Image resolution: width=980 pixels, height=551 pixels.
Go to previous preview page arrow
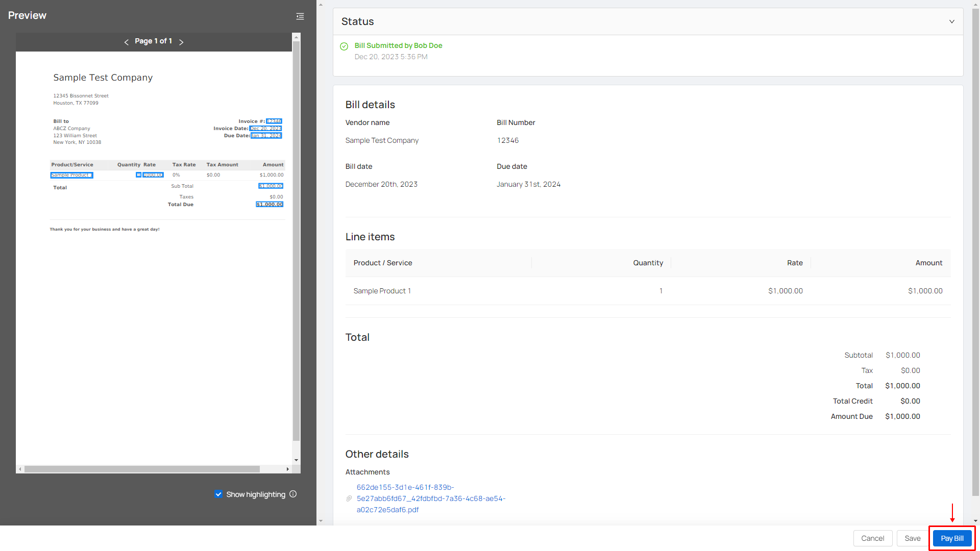[126, 42]
